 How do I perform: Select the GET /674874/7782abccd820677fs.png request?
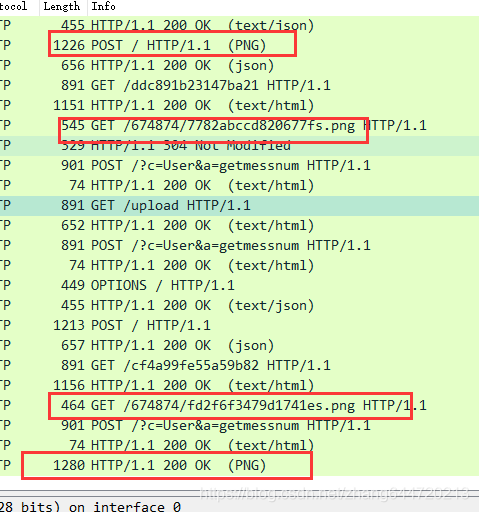click(239, 125)
